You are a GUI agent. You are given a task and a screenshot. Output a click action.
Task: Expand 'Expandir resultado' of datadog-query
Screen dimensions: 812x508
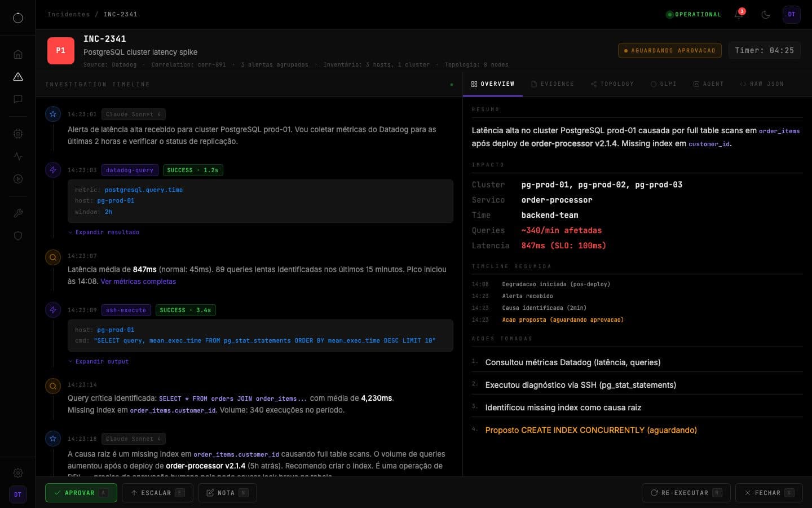point(104,232)
